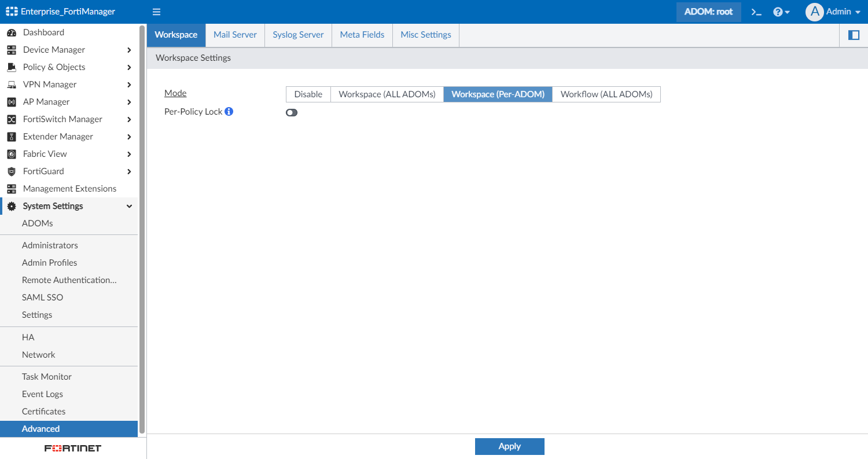Choose the Disable workspace mode

[x=308, y=94]
